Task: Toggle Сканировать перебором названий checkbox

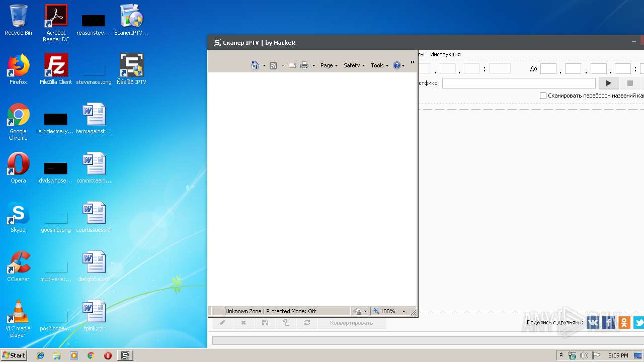Action: point(543,96)
